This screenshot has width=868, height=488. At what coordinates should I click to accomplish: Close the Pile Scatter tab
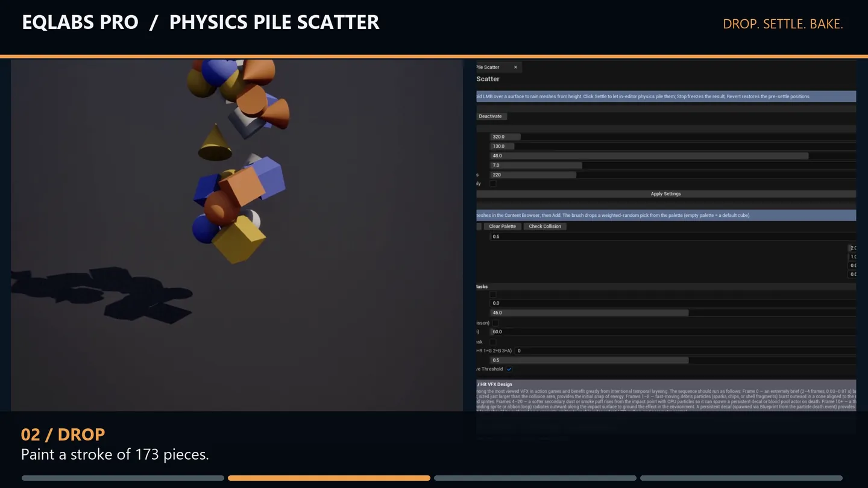tap(515, 67)
